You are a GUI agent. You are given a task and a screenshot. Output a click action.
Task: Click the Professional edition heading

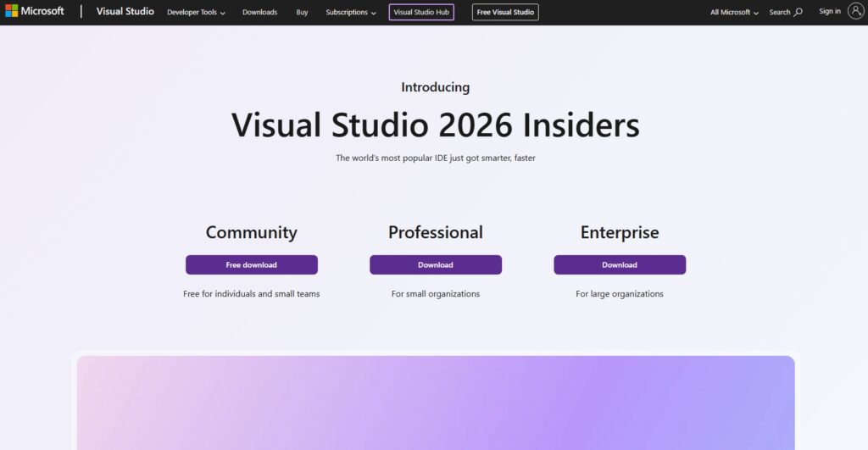tap(435, 232)
